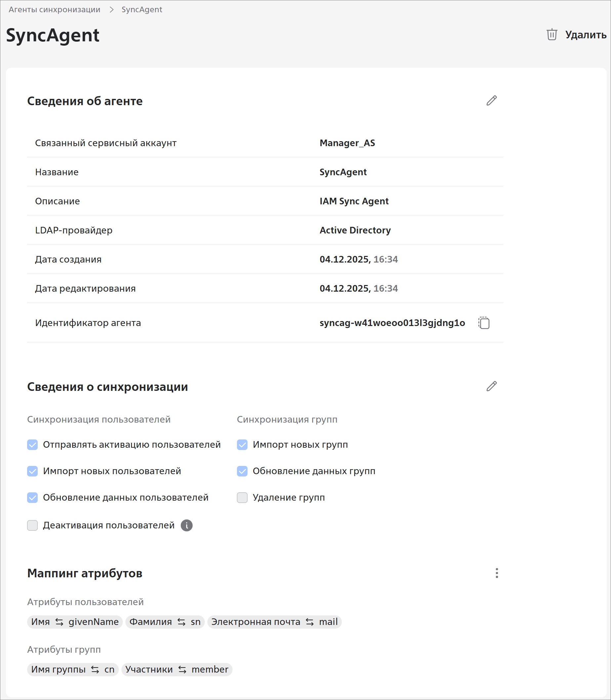
Task: Copy the agent identifier to clipboard
Action: [484, 323]
